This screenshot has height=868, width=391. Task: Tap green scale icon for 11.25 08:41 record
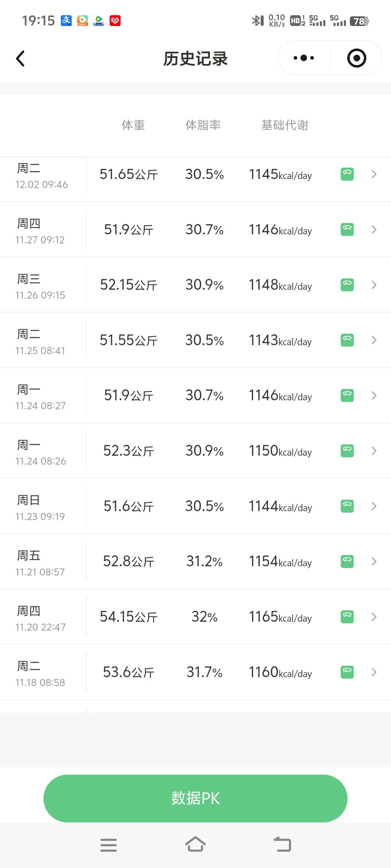pos(347,340)
